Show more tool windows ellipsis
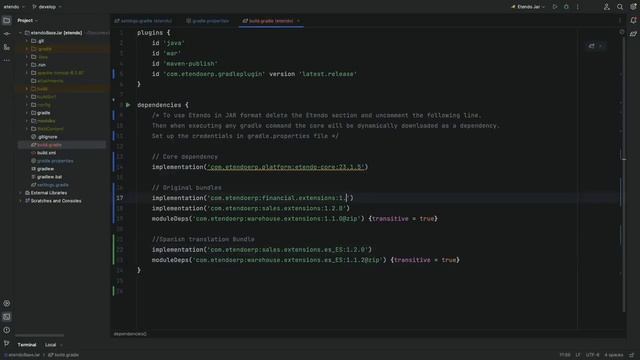Image resolution: width=640 pixels, height=360 pixels. click(x=7, y=60)
